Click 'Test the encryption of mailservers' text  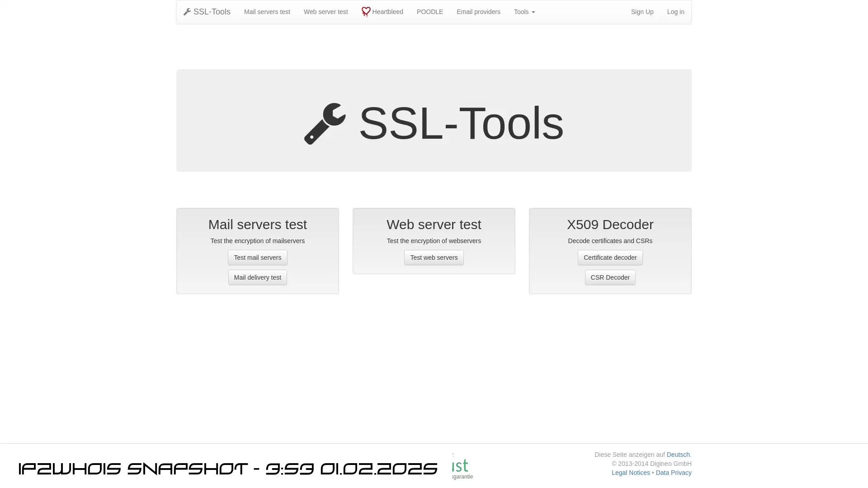click(258, 241)
